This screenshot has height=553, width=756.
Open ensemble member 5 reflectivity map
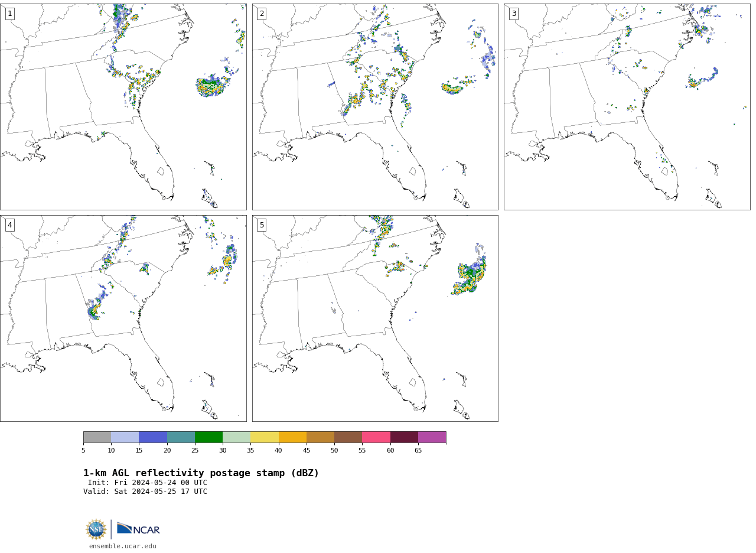click(375, 318)
